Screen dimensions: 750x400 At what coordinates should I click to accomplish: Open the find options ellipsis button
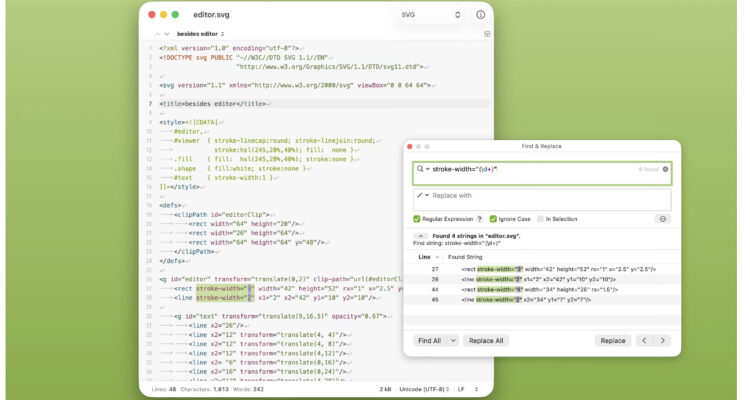(663, 218)
